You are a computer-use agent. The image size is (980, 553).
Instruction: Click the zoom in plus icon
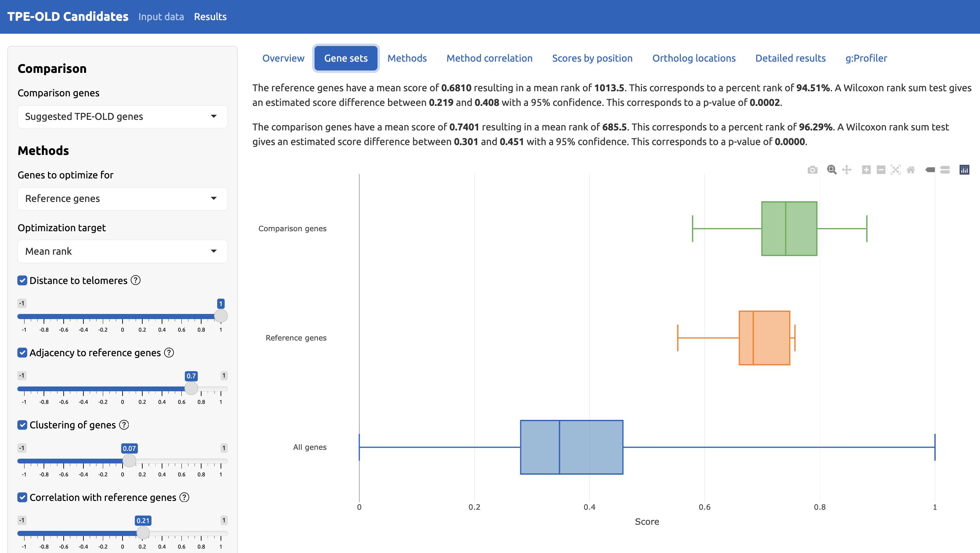tap(866, 170)
